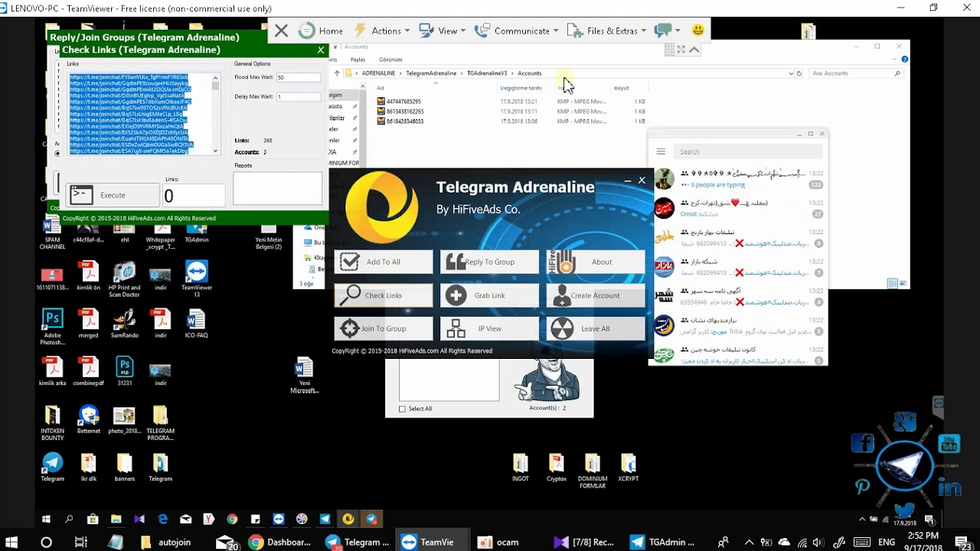This screenshot has width=980, height=551.
Task: Open the INGOT folder on the desktop
Action: [521, 467]
